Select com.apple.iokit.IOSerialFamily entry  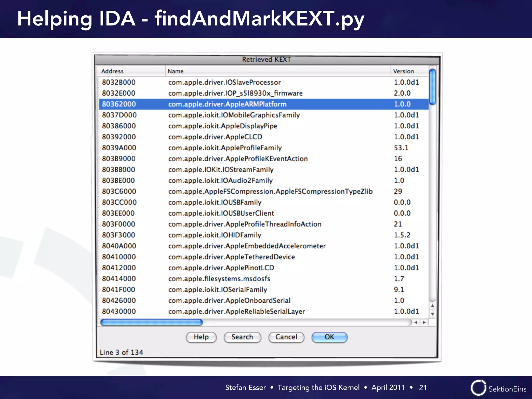tap(263, 290)
